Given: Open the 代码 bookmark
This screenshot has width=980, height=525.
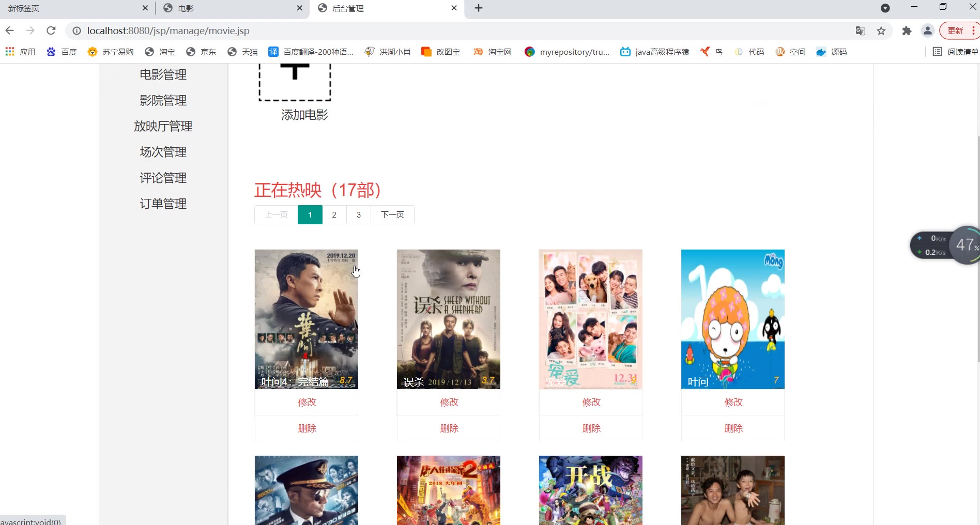Looking at the screenshot, I should [749, 52].
